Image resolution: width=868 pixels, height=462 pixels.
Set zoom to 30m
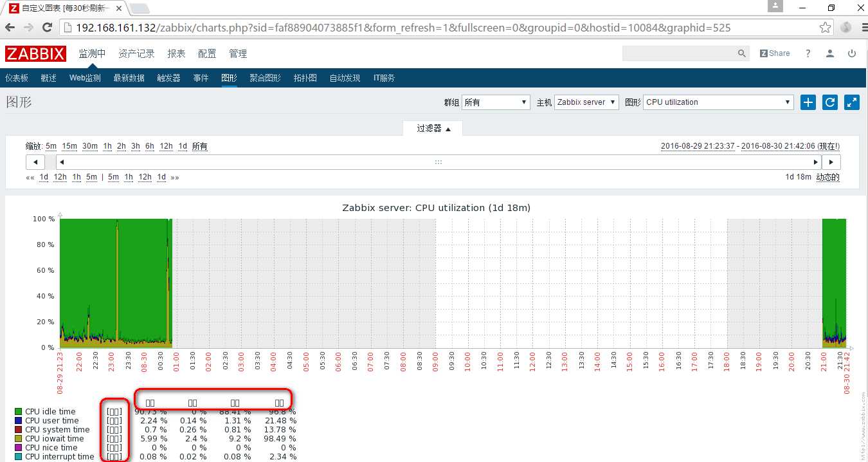90,146
